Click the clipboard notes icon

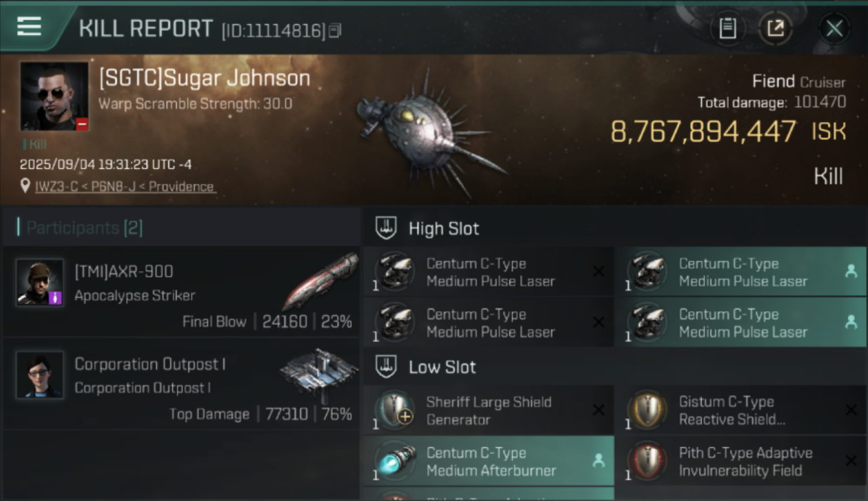[x=727, y=29]
